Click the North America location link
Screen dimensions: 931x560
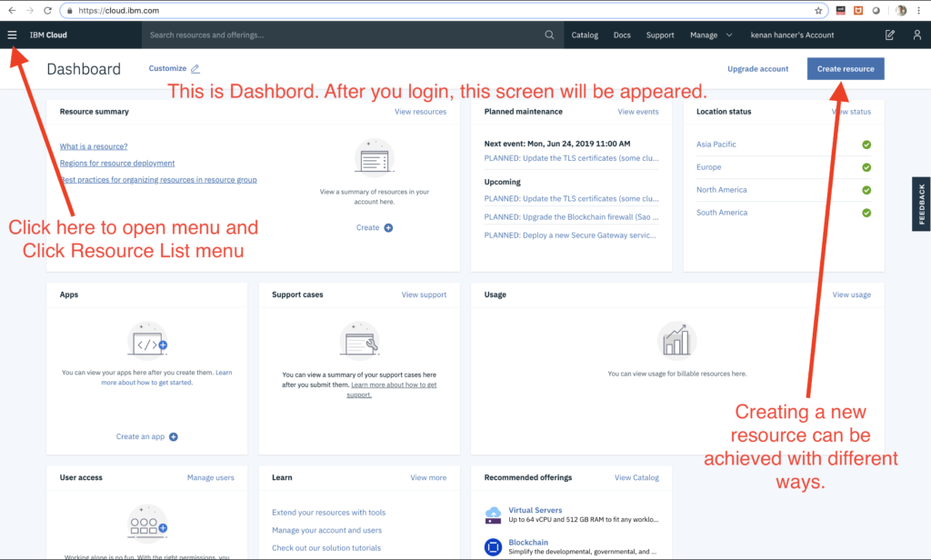721,190
